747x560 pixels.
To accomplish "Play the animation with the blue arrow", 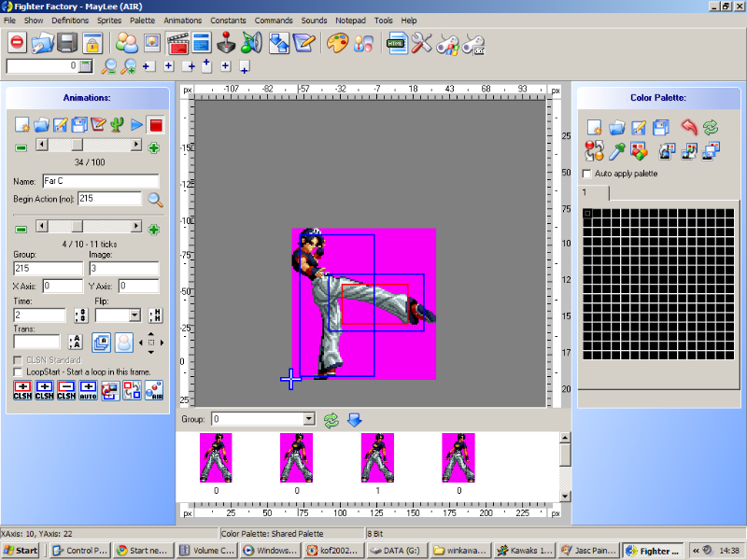I will coord(136,124).
